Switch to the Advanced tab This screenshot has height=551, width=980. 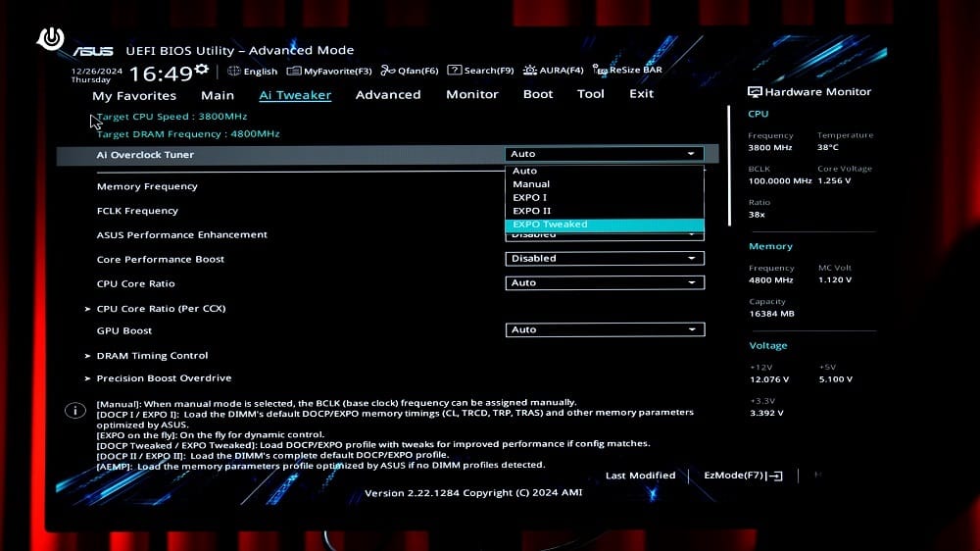(388, 95)
